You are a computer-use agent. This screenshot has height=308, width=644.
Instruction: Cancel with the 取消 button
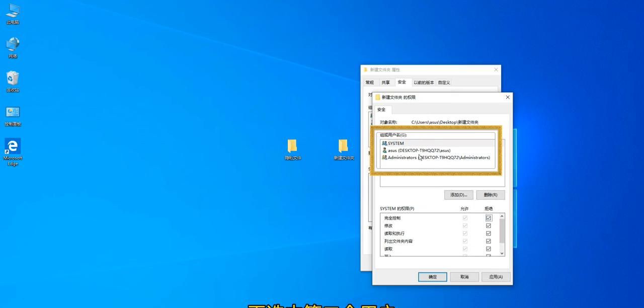(x=464, y=277)
